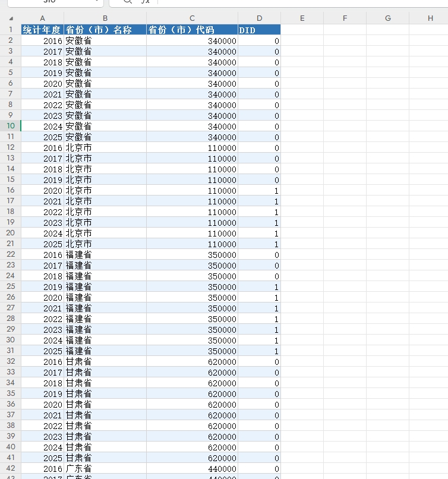This screenshot has width=448, height=479.
Task: Select row 42 header number
Action: (10, 468)
